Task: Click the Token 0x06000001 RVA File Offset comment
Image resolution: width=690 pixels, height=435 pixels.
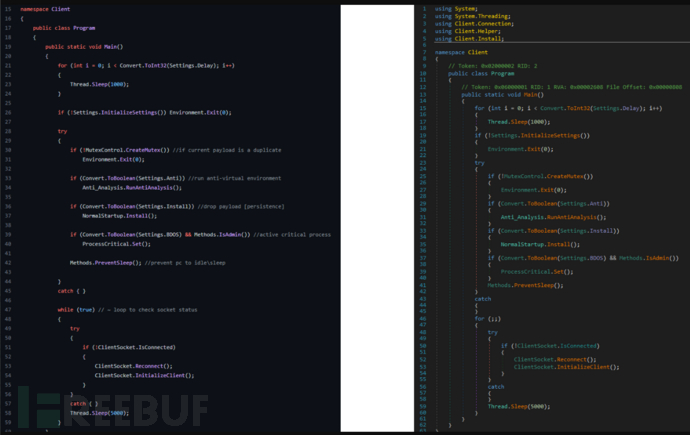Action: point(572,87)
